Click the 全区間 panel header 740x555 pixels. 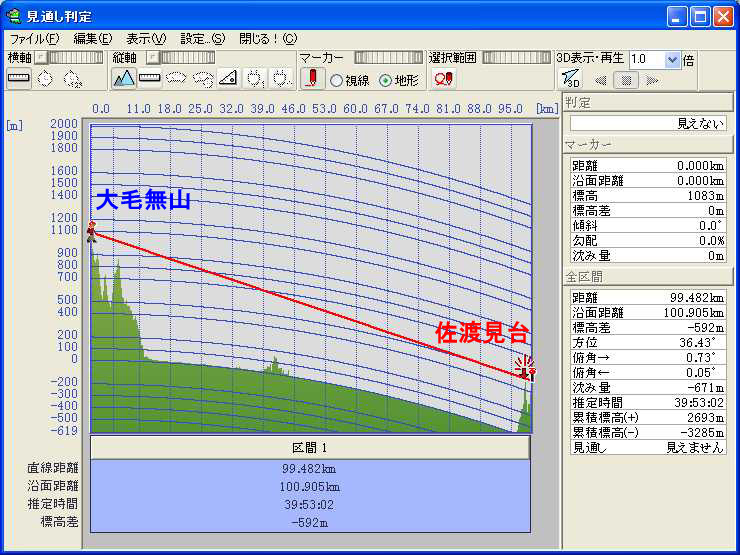648,277
